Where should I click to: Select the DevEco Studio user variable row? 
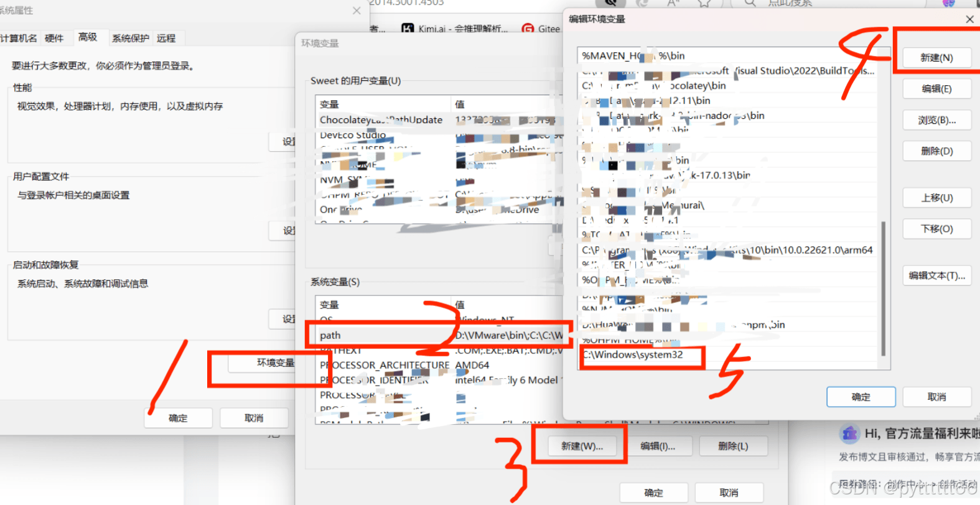pos(441,135)
